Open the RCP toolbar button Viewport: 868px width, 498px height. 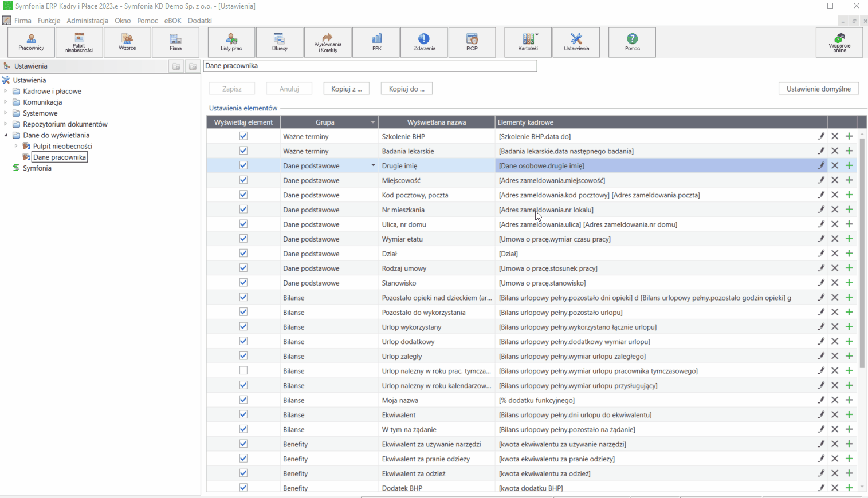point(472,42)
